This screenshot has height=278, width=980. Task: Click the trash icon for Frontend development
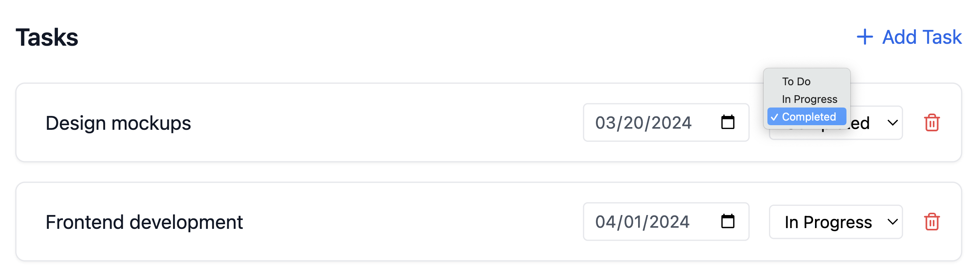[931, 222]
